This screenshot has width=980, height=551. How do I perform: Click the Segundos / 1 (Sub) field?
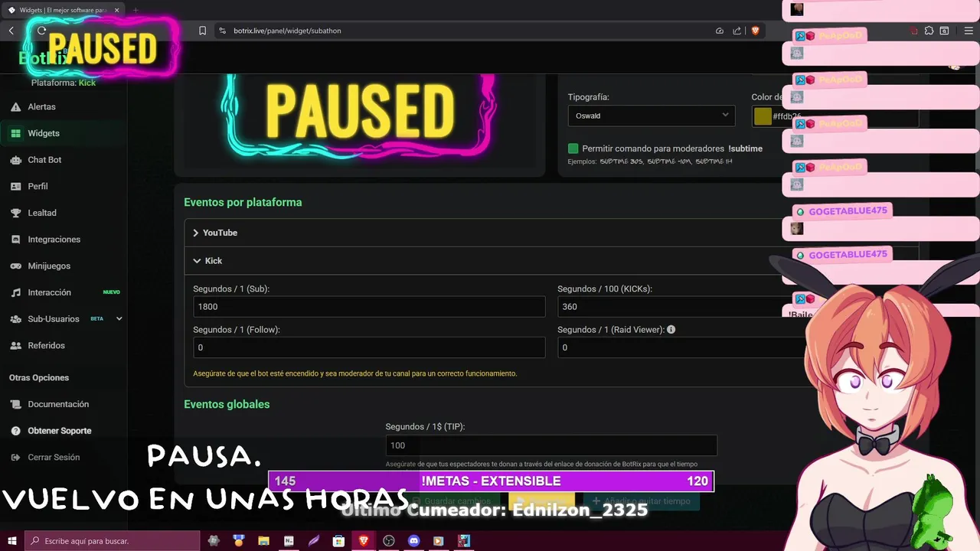coord(369,307)
